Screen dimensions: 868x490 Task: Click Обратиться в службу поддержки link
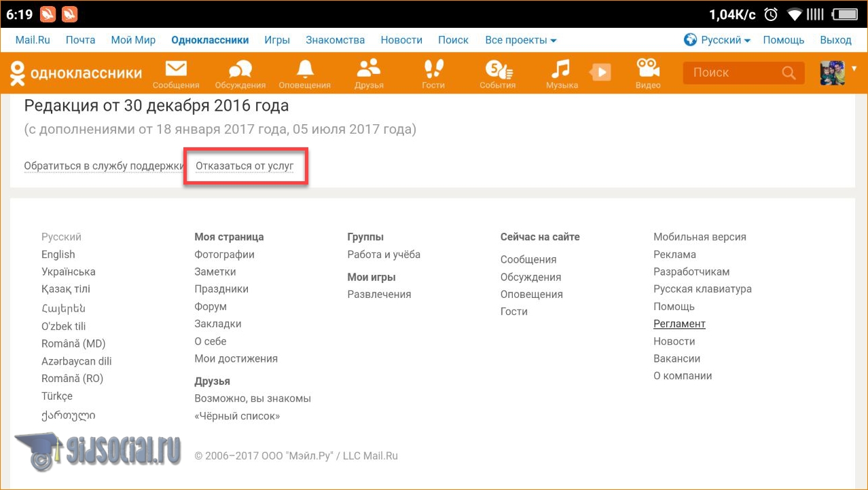tap(103, 166)
